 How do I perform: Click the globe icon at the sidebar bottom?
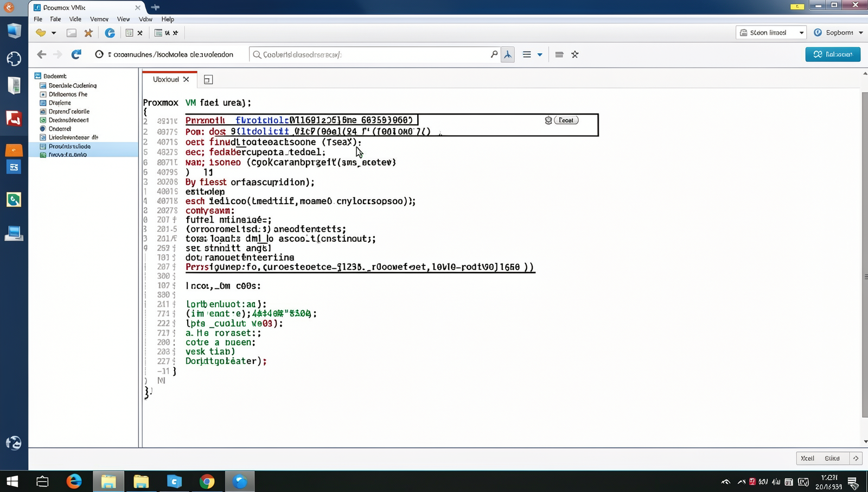[x=14, y=443]
